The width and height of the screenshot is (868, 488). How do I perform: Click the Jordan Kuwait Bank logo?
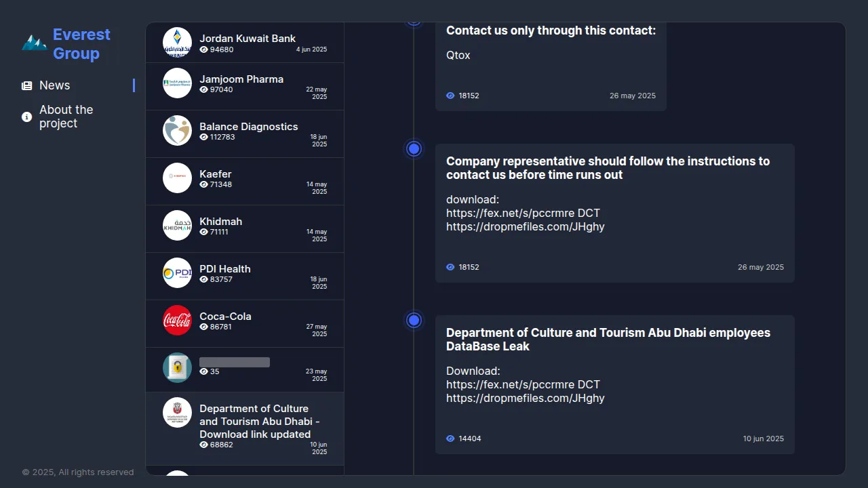click(178, 42)
